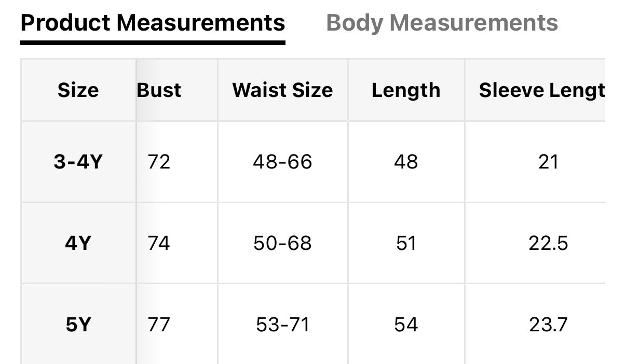The width and height of the screenshot is (626, 364).
Task: Click bust value 74 in 4Y row
Action: [159, 243]
